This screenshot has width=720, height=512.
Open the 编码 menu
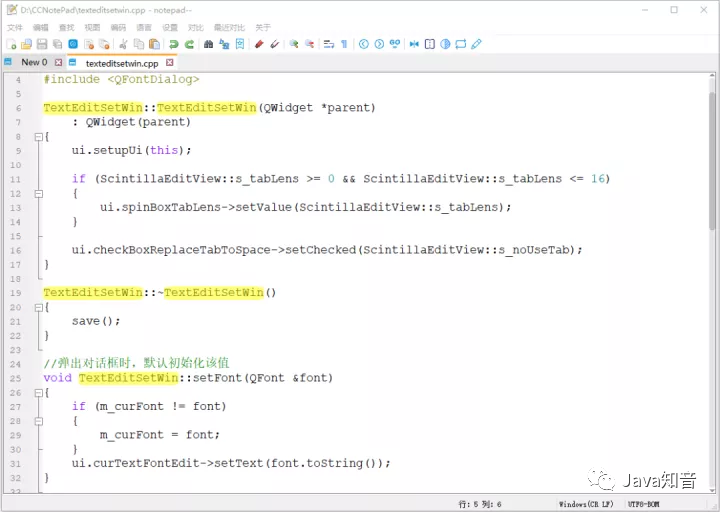[118, 28]
